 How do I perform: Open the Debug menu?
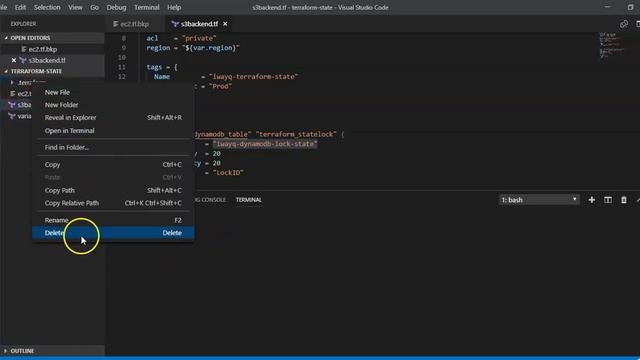pyautogui.click(x=116, y=7)
